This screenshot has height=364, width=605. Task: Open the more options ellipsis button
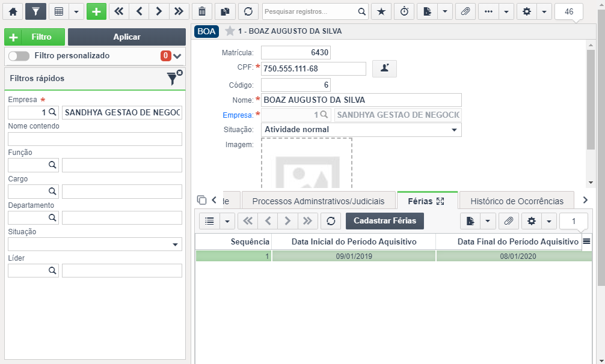click(488, 11)
